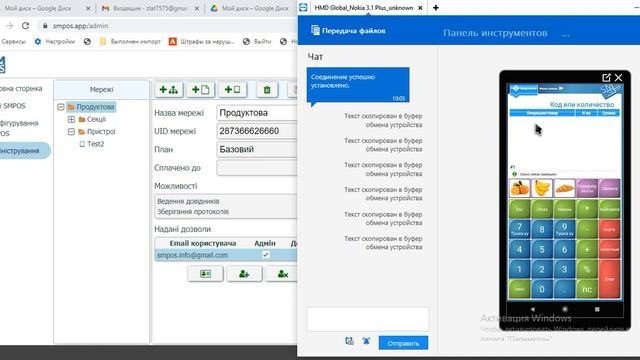Image resolution: width=640 pixels, height=360 pixels.
Task: Tap digit 8 on phone keypad
Action: coord(542,229)
